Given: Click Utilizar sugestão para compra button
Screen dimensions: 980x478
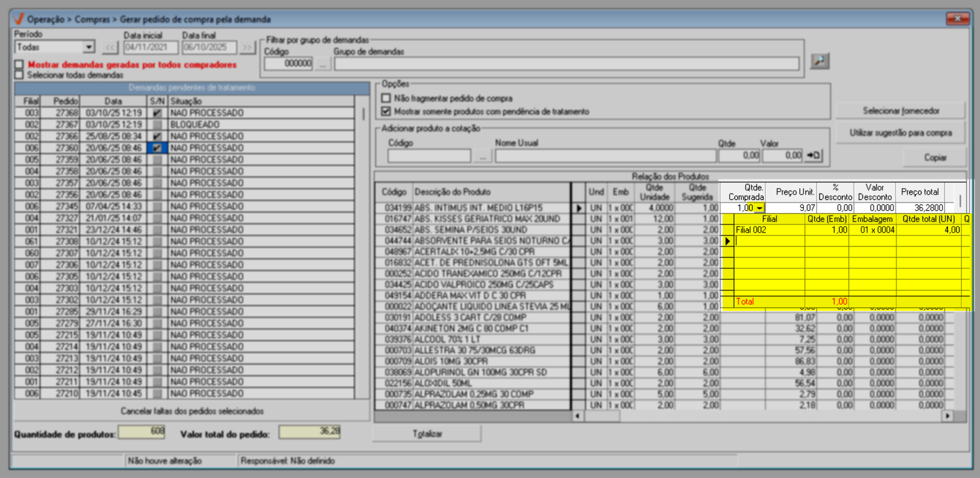Looking at the screenshot, I should click(x=900, y=133).
